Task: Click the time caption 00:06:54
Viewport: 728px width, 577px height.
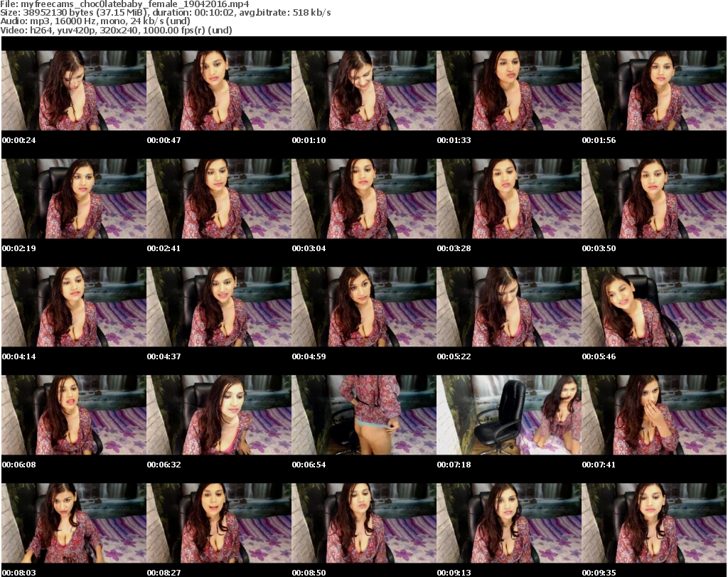Action: 309,464
